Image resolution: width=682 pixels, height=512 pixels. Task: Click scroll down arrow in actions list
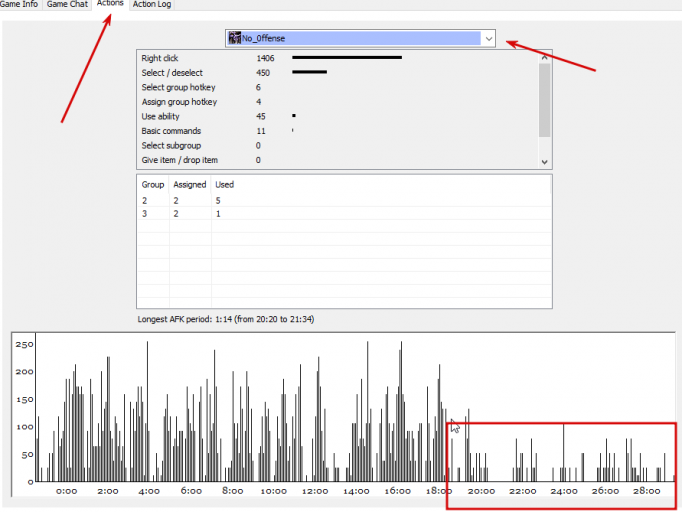(545, 162)
